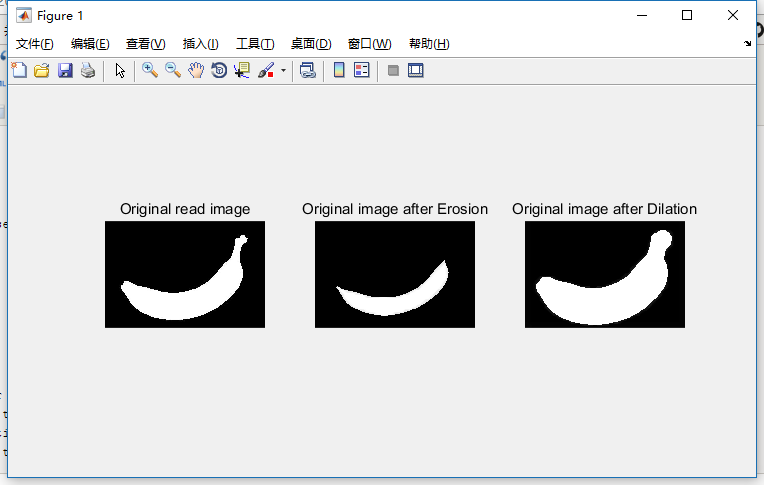Click the Show Plot Tools and Dock icon
This screenshot has height=485, width=764.
pos(416,70)
